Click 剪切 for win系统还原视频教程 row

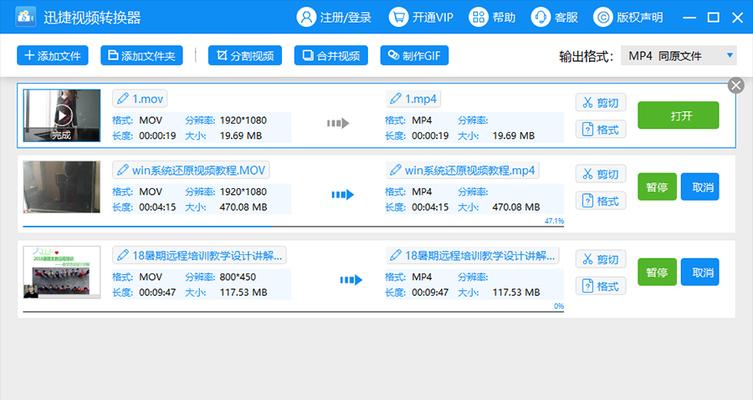[600, 174]
